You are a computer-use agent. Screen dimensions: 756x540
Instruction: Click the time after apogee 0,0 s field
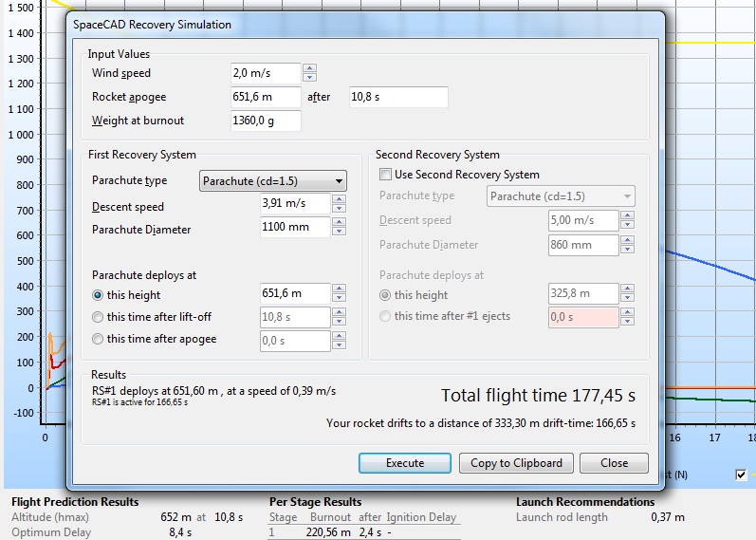point(295,341)
